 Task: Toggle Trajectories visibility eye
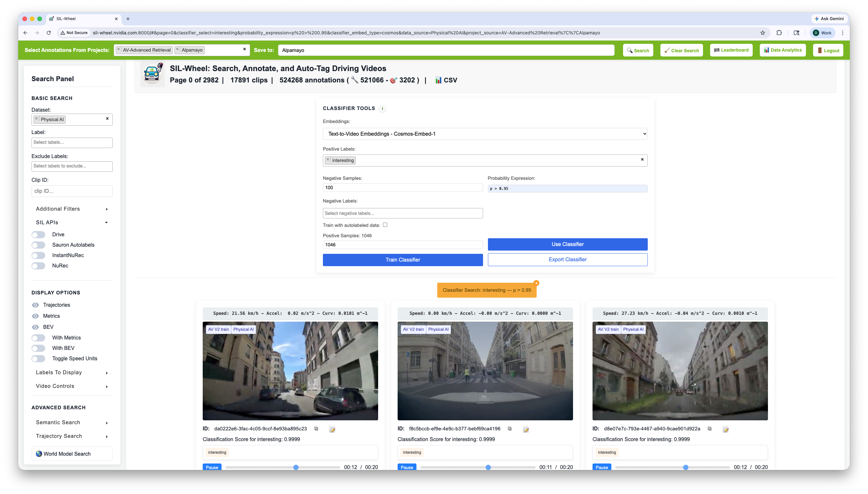pyautogui.click(x=35, y=305)
